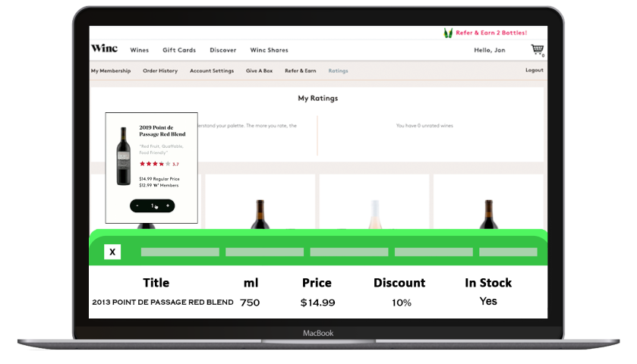This screenshot has height=364, width=637.
Task: Click the 2019 Point de Passage title
Action: (162, 130)
